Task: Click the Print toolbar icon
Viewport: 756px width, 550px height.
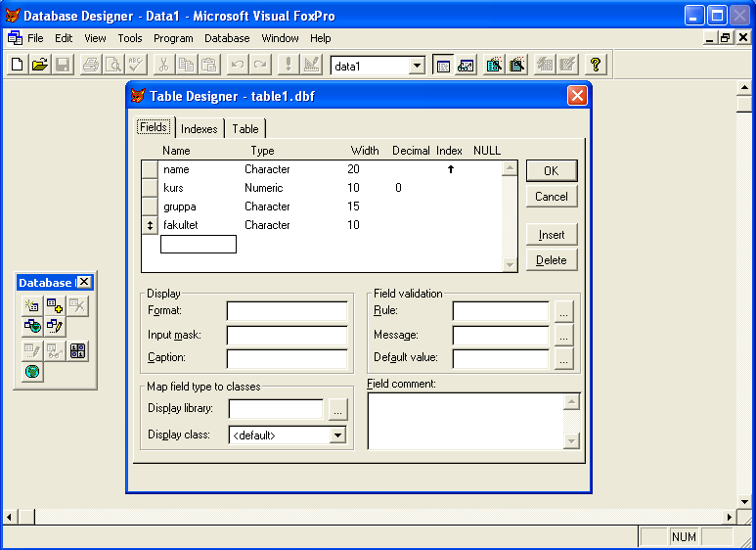Action: 91,65
